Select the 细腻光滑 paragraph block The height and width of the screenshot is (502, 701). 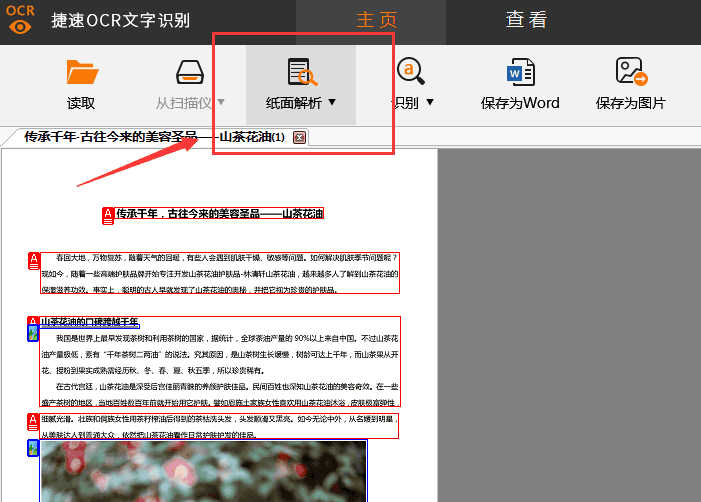tap(219, 426)
